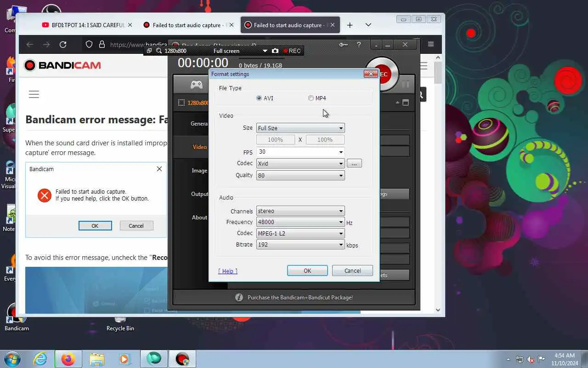Open the Bandicam page hamburger menu
The height and width of the screenshot is (368, 588).
click(34, 94)
